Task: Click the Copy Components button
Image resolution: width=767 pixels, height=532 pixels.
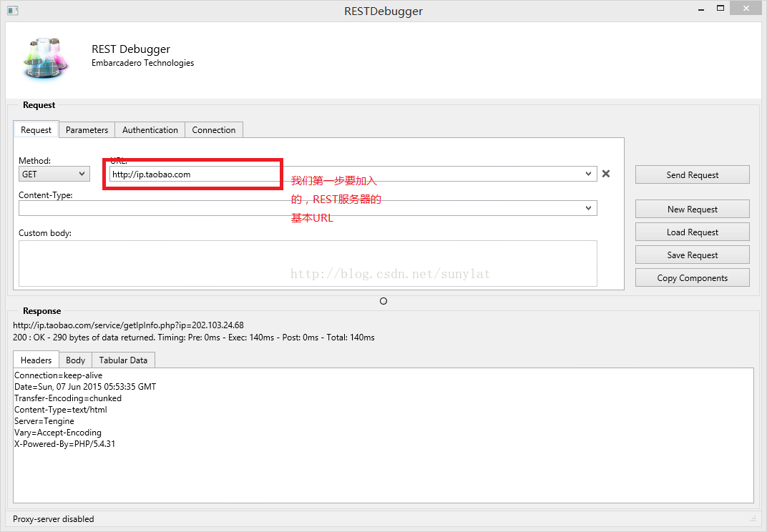Action: 692,277
